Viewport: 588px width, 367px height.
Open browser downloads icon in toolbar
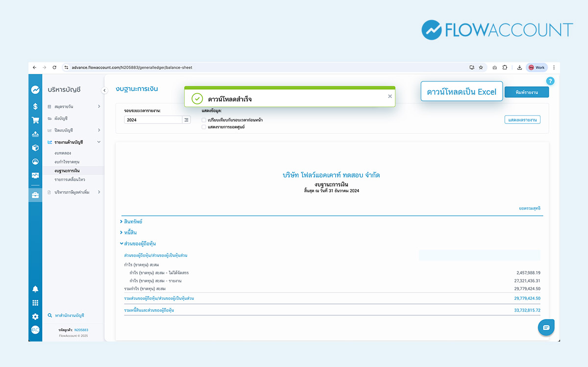click(519, 68)
